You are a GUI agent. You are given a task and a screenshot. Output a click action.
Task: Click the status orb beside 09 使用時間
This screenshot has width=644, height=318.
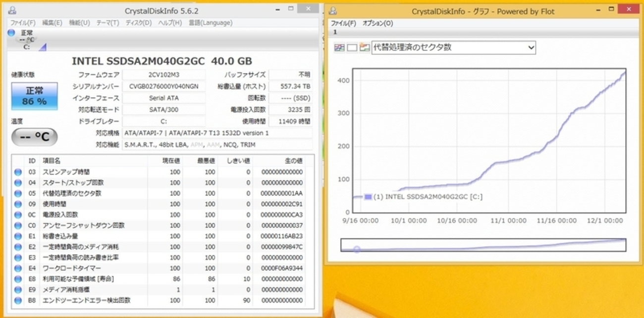pyautogui.click(x=18, y=204)
